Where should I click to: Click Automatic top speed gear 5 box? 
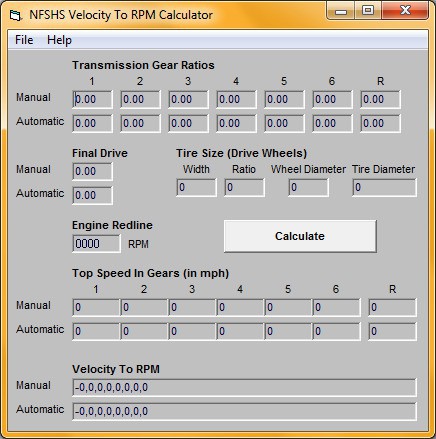click(x=288, y=331)
